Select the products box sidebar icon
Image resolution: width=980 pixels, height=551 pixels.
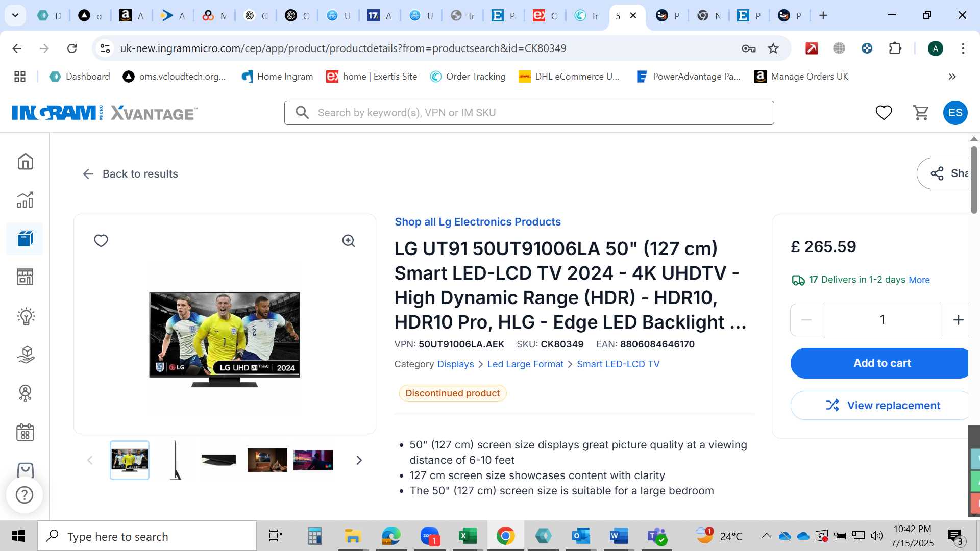[x=25, y=238]
